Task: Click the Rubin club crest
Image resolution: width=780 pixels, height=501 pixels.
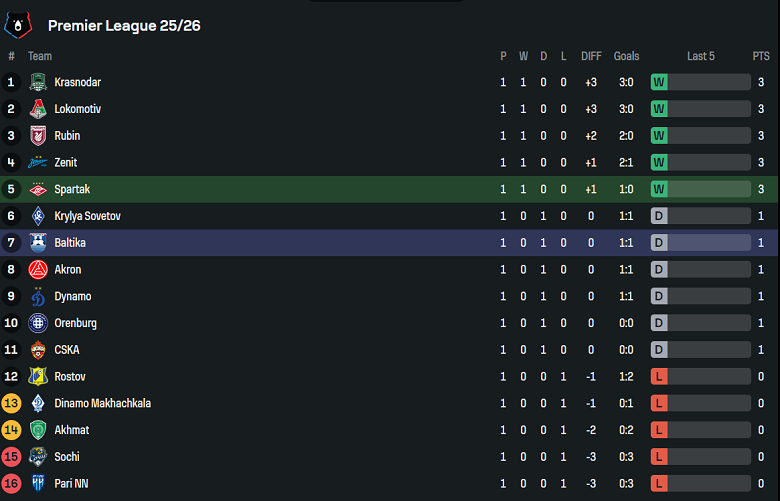Action: [37, 136]
